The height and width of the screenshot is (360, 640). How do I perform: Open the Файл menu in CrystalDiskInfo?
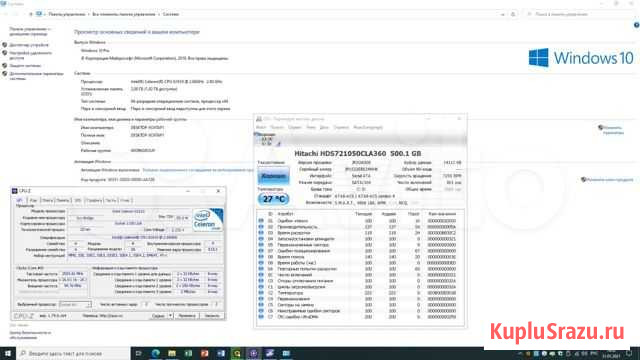pos(261,127)
